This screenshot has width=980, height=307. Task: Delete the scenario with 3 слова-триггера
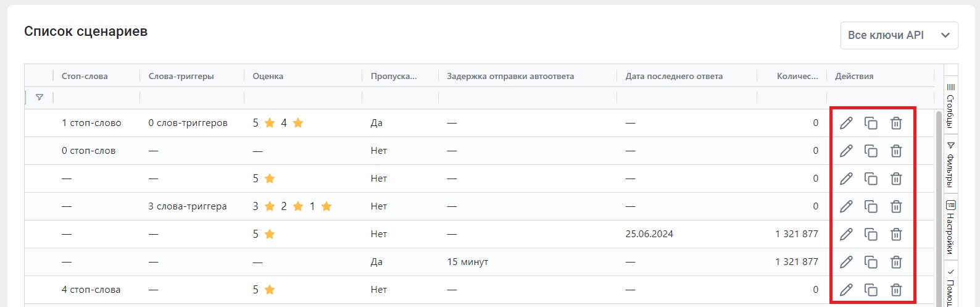896,206
